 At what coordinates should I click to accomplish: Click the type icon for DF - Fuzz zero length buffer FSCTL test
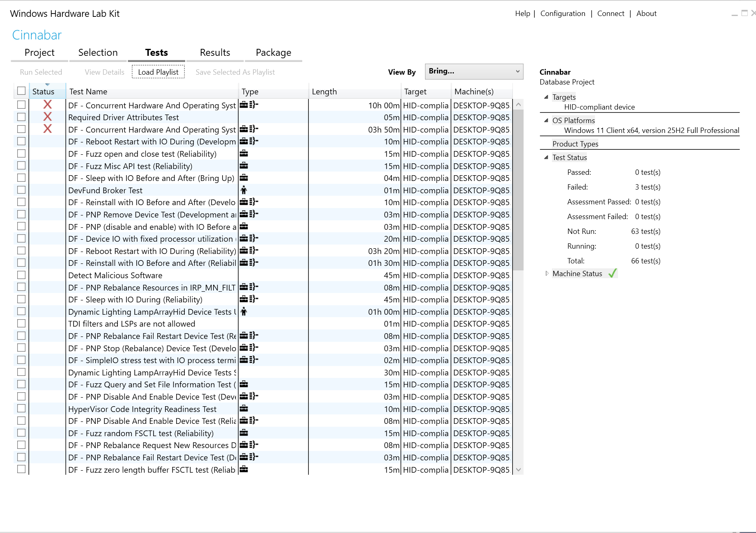click(244, 469)
